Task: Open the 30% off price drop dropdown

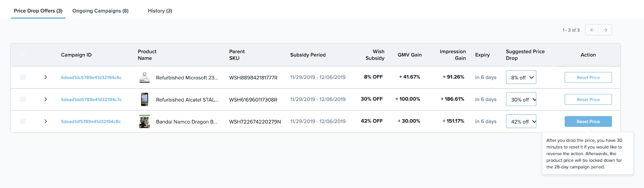Action: [521, 99]
